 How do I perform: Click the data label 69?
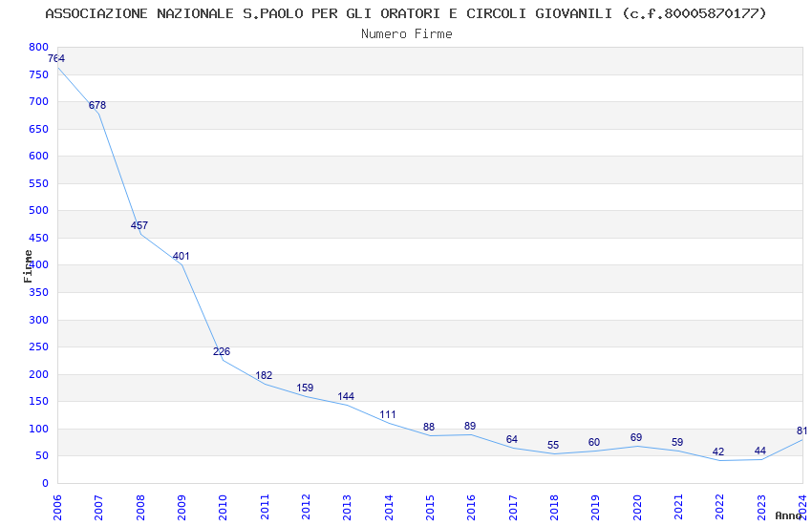coord(636,437)
